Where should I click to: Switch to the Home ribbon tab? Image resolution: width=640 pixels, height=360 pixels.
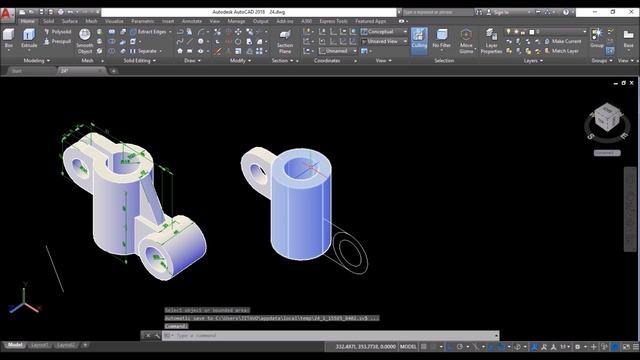tap(28, 21)
